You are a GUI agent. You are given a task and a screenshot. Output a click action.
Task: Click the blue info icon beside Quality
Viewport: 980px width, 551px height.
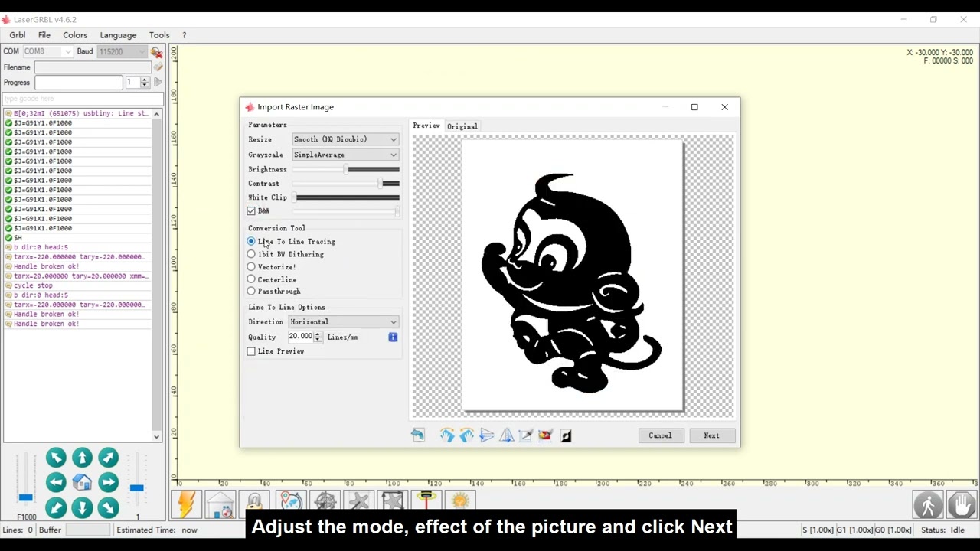point(393,337)
